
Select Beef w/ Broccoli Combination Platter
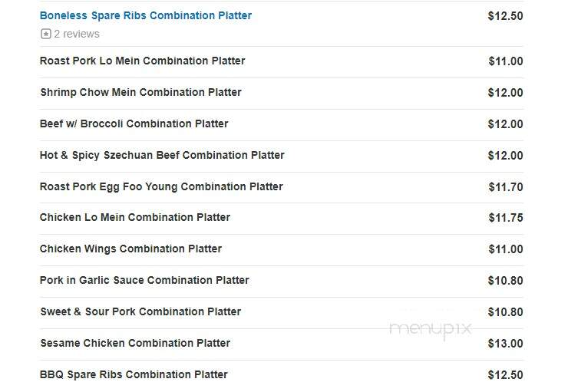tap(134, 124)
